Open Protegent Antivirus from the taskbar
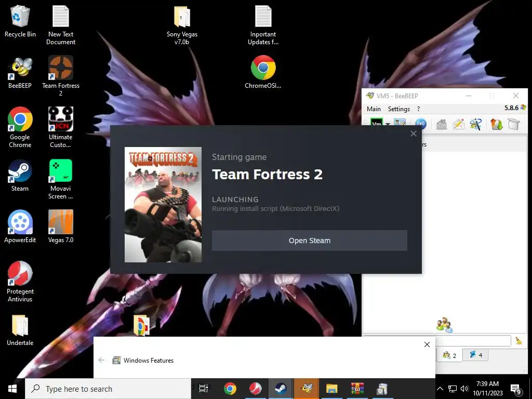Image resolution: width=532 pixels, height=399 pixels. (x=256, y=389)
